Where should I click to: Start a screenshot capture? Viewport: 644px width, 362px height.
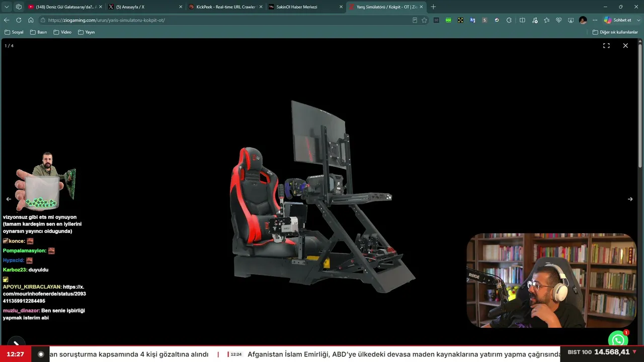click(x=571, y=20)
